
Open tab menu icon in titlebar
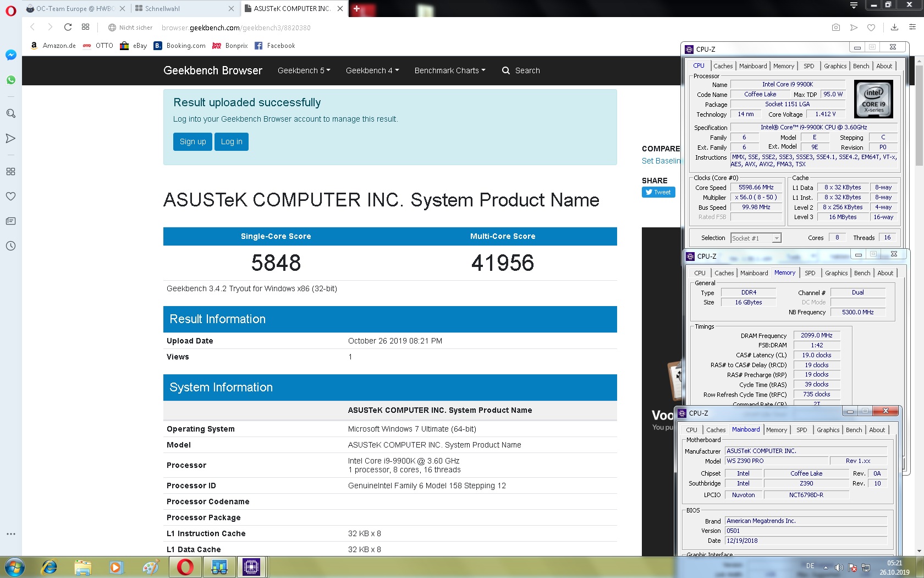854,5
